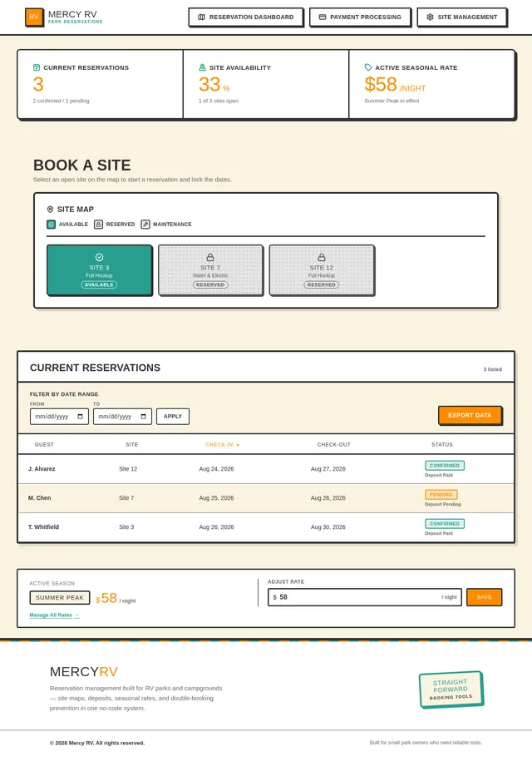Viewport: 532px width, 761px height.
Task: Click guest name M. Chen
Action: [39, 498]
